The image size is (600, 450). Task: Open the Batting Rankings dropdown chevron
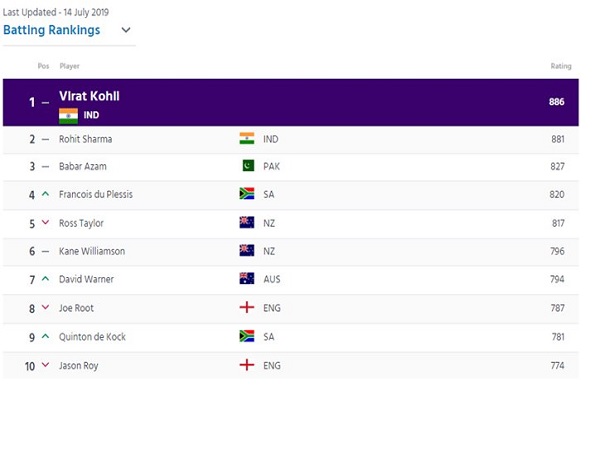126,30
